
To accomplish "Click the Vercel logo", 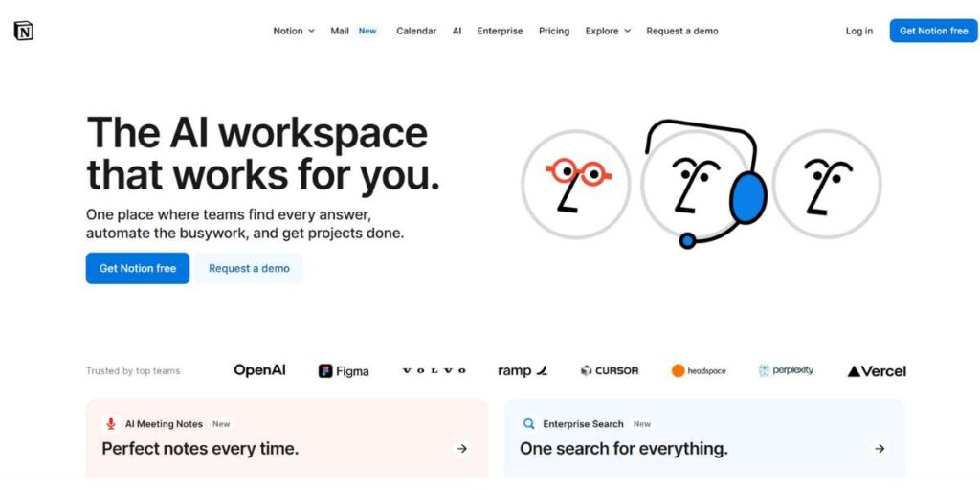I will pos(877,371).
